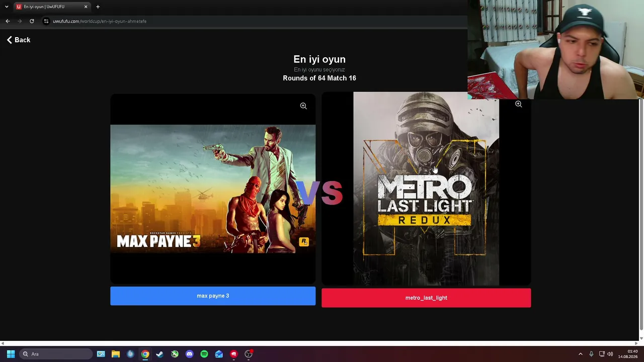Select the Metro Last Light Redux cover artwork
This screenshot has height=362, width=644.
426,189
